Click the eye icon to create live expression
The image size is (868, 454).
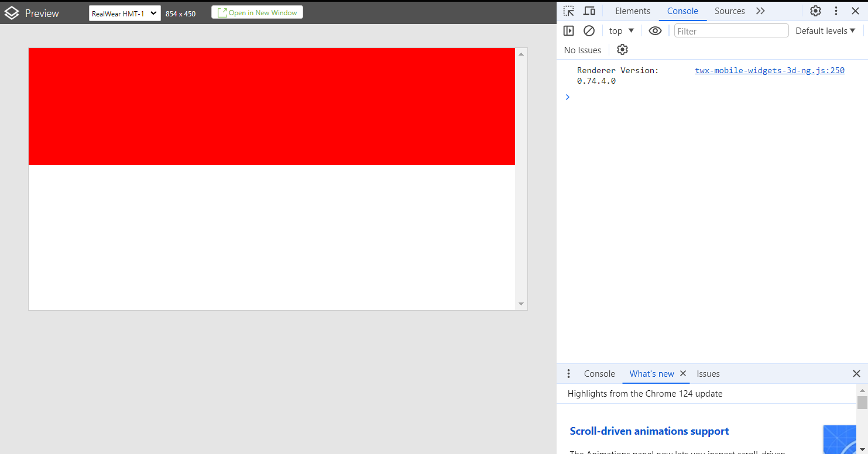pyautogui.click(x=655, y=30)
